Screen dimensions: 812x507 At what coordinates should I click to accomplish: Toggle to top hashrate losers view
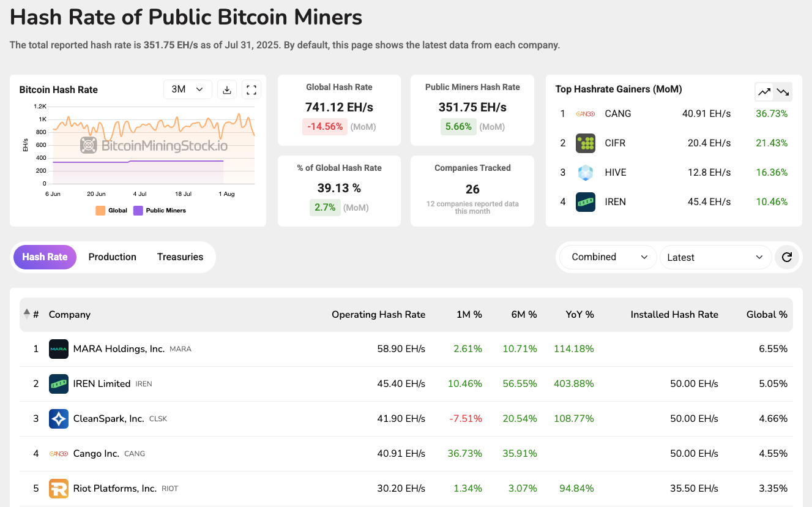[783, 92]
